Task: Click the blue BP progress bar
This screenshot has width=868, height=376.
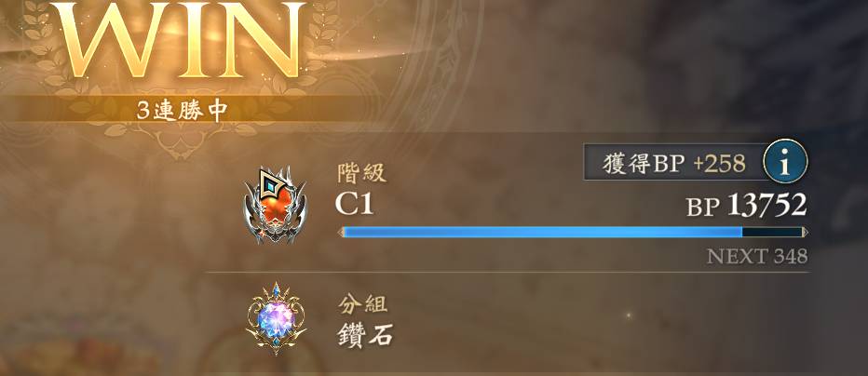Action: point(573,233)
